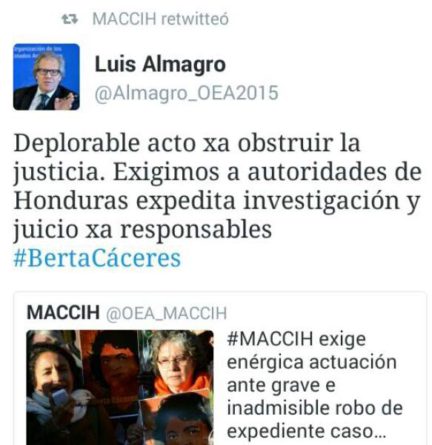Click the #MACCIH hashtag in quoted tweet

pos(270,339)
